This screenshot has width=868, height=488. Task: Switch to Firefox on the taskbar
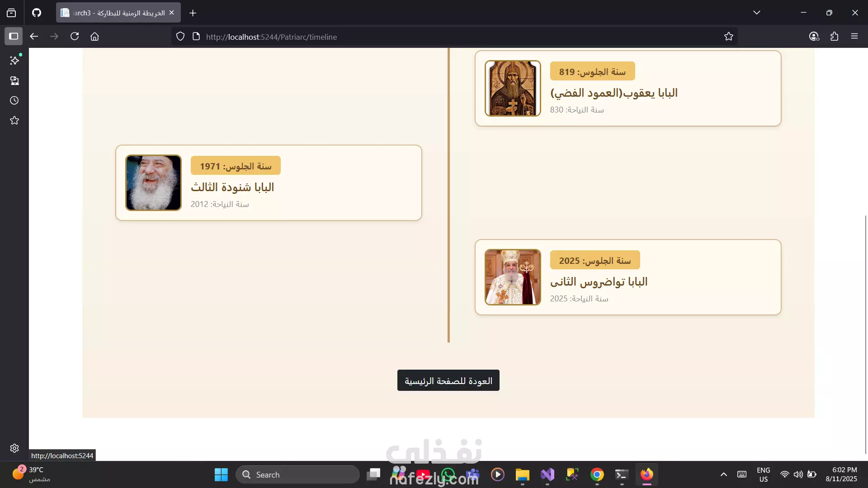647,474
